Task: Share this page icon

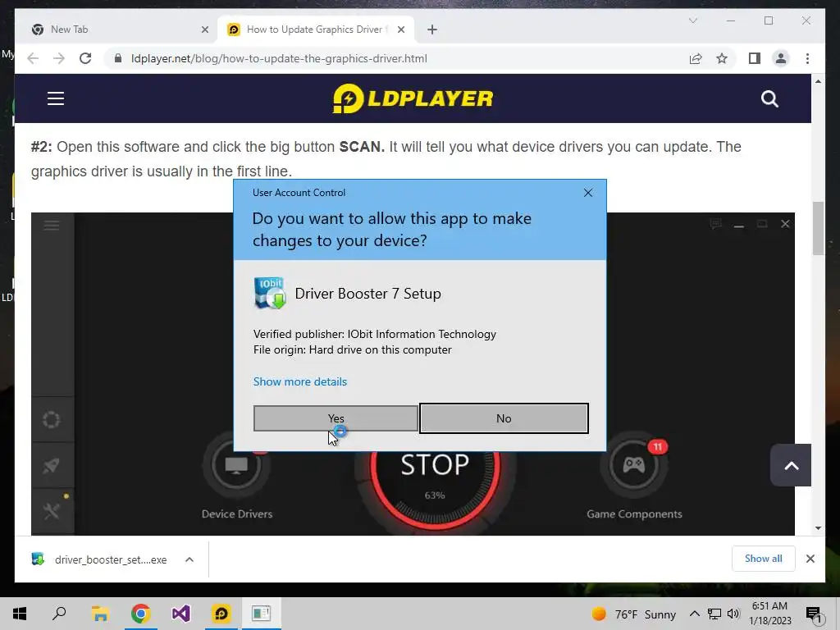Action: (x=696, y=58)
